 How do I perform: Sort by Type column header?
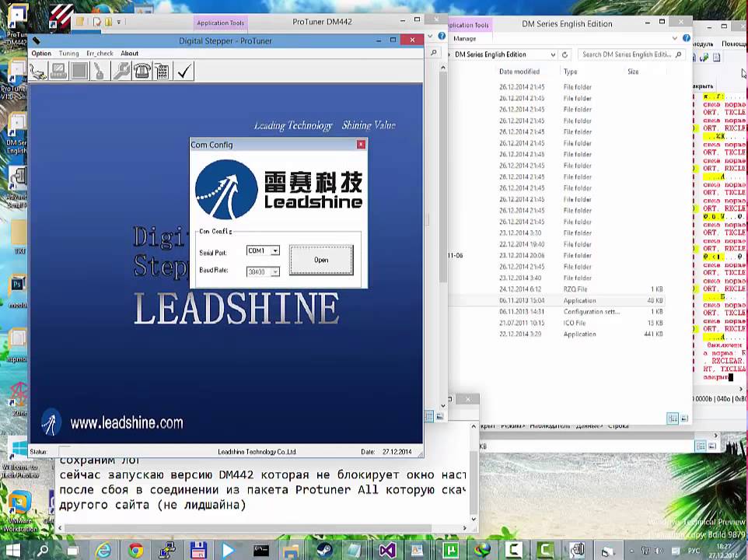(570, 72)
